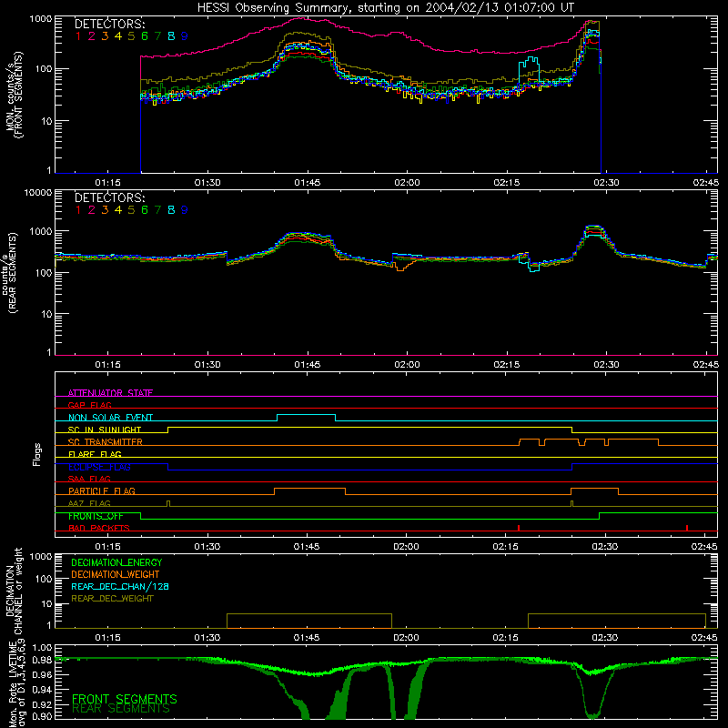Click the first raised PARTICLE_FLAG step
The width and height of the screenshot is (728, 728).
(309, 489)
